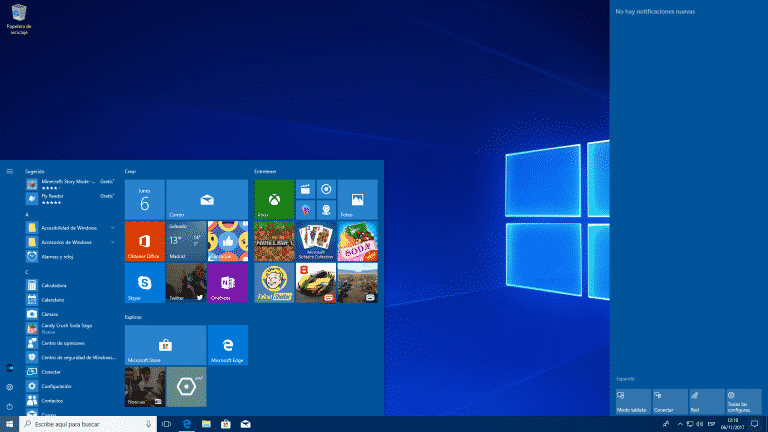
Task: Click the Windows Start button
Action: 9,424
